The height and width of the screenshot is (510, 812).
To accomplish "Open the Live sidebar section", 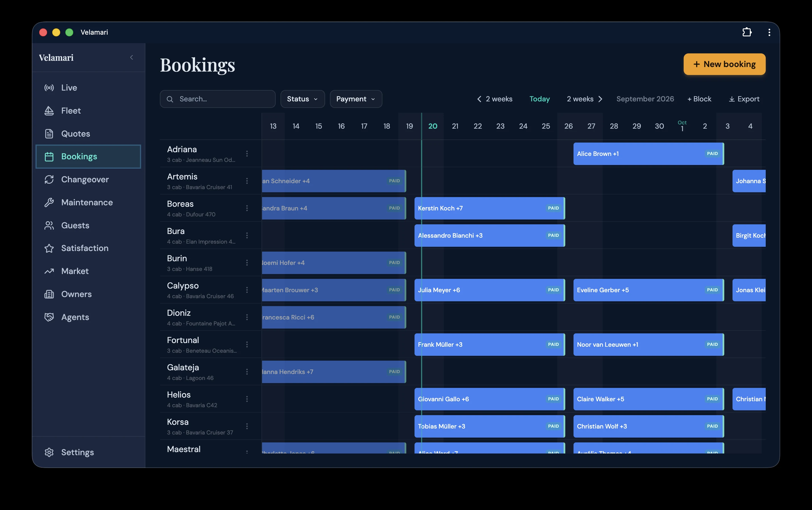I will 88,88.
